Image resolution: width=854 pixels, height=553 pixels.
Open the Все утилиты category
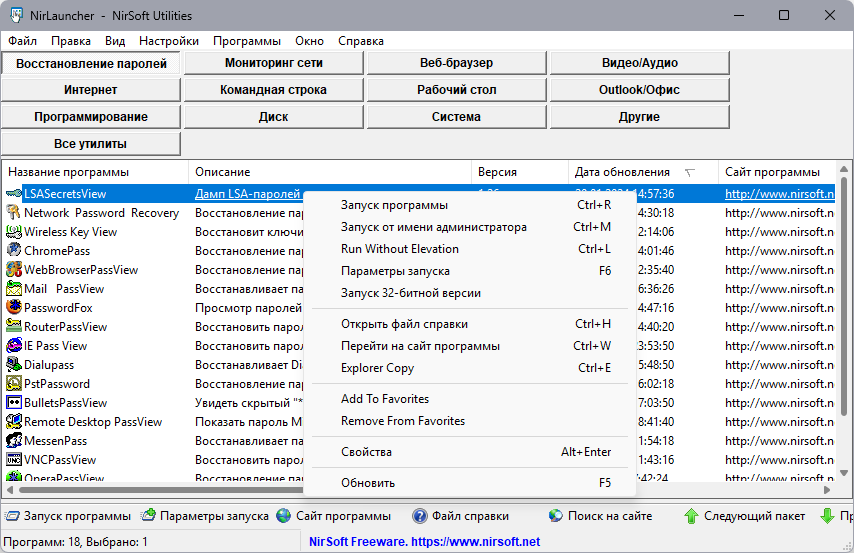pyautogui.click(x=91, y=144)
